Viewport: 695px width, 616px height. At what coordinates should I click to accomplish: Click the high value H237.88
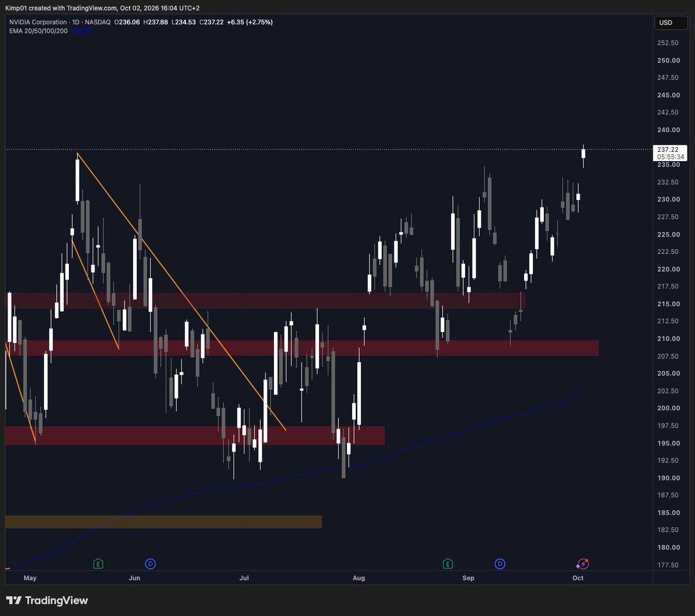(x=156, y=22)
